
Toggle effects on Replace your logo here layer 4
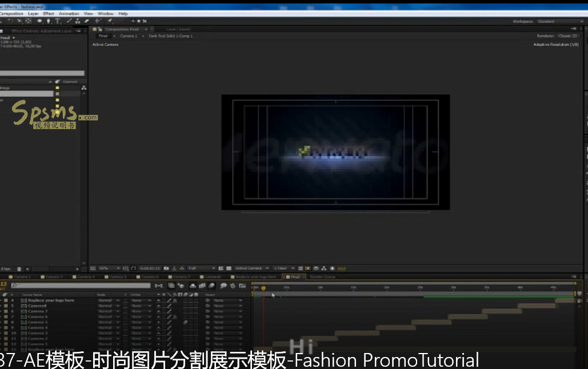[175, 300]
